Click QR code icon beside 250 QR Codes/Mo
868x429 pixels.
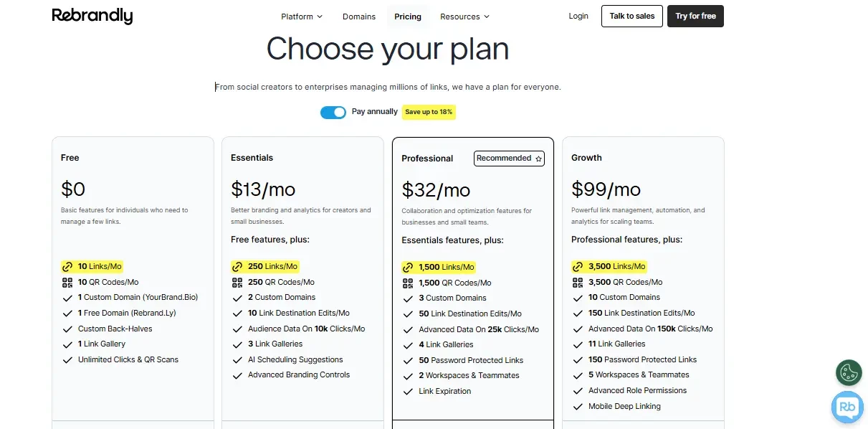pyautogui.click(x=237, y=282)
